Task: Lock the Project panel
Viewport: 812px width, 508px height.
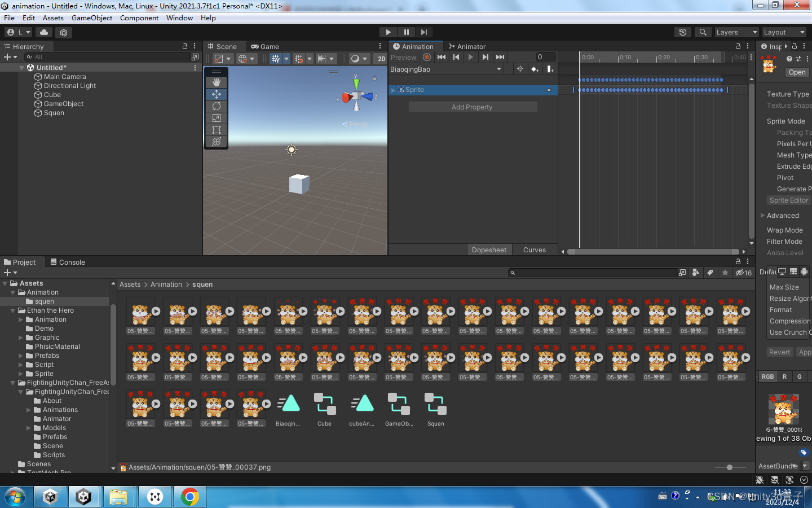Action: [738, 261]
